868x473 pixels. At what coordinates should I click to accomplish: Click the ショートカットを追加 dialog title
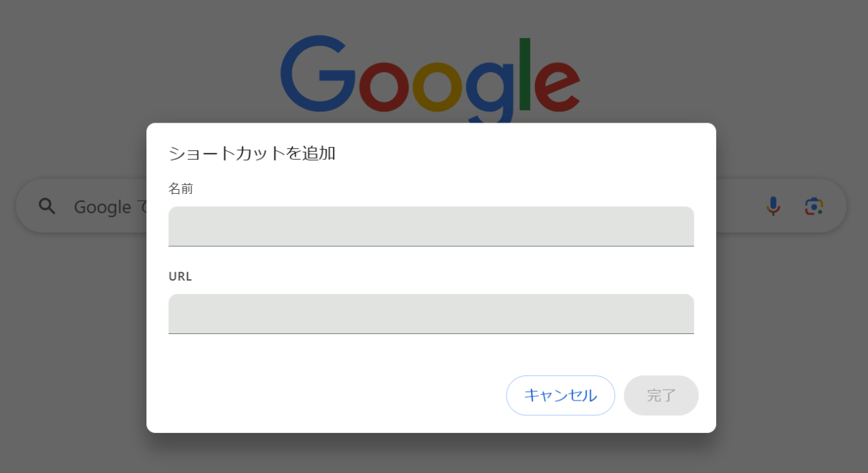click(x=252, y=153)
